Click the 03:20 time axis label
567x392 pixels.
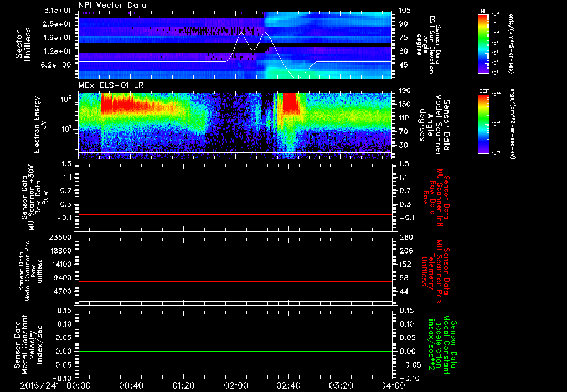point(341,385)
